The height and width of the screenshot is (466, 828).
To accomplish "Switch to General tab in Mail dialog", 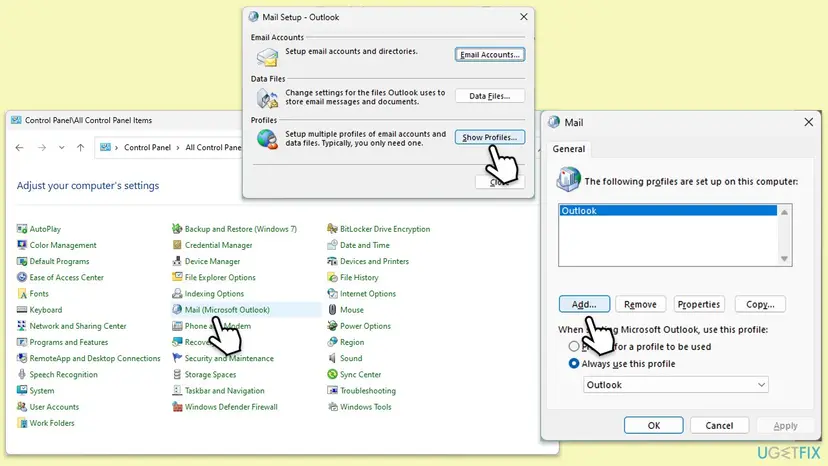I will coord(569,149).
